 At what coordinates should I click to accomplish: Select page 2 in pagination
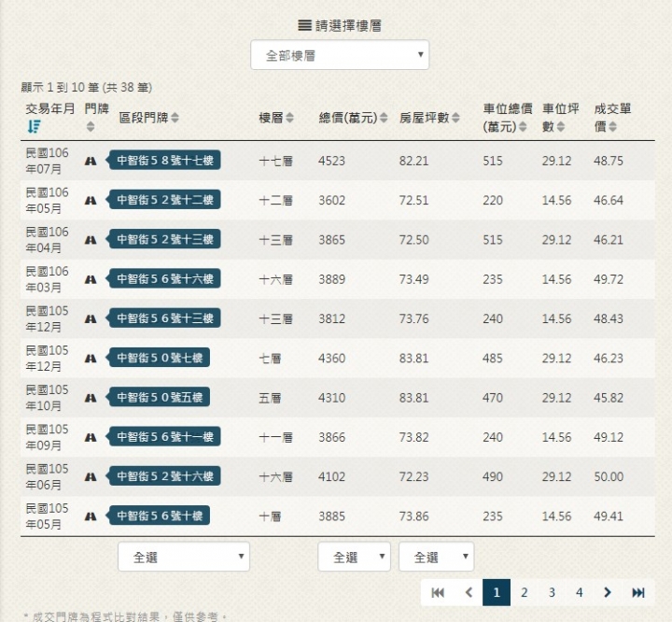point(525,592)
